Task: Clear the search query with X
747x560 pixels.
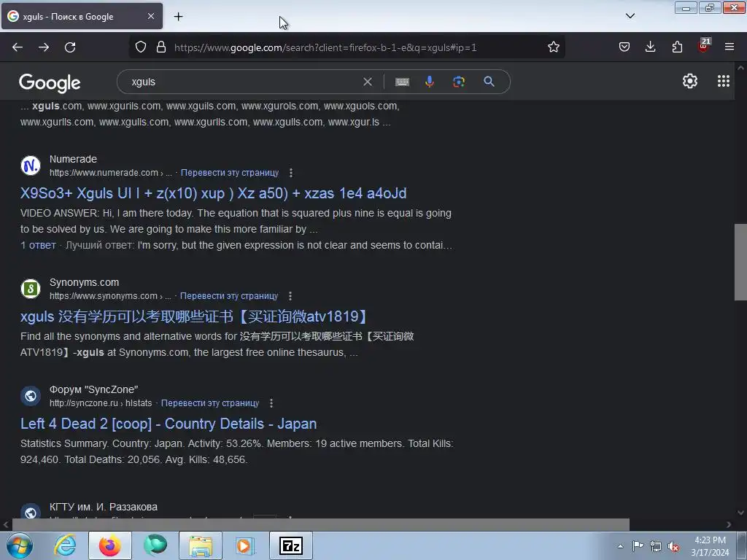Action: (x=368, y=82)
